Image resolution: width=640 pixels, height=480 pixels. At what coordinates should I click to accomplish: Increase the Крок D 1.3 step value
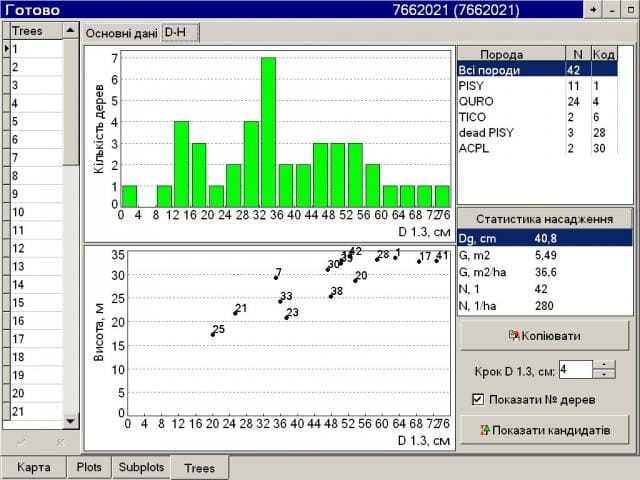click(x=603, y=365)
